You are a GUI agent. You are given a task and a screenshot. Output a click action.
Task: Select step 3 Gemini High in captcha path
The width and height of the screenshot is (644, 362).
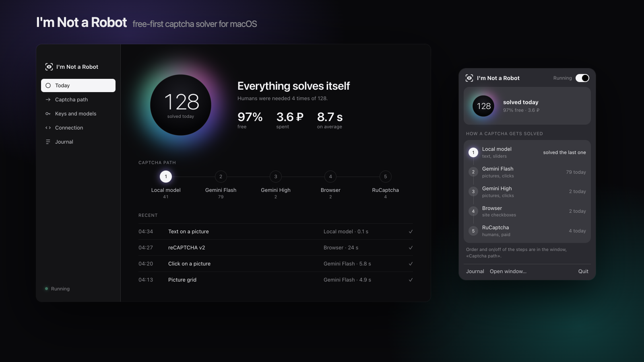click(276, 177)
